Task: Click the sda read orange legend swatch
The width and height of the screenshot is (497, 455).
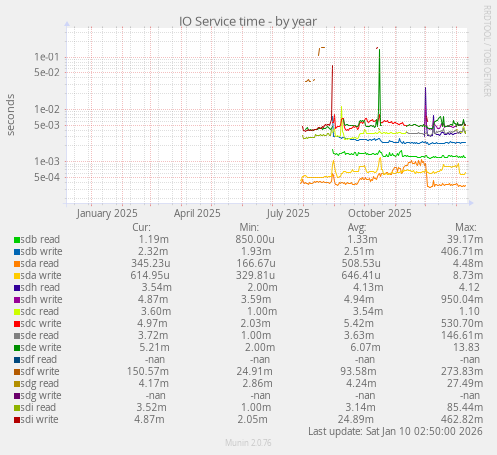Action: [17, 264]
